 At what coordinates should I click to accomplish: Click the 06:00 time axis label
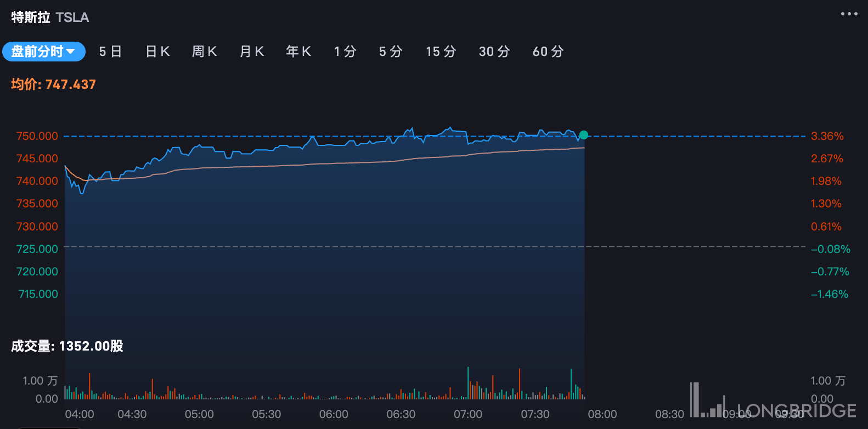[x=334, y=414]
